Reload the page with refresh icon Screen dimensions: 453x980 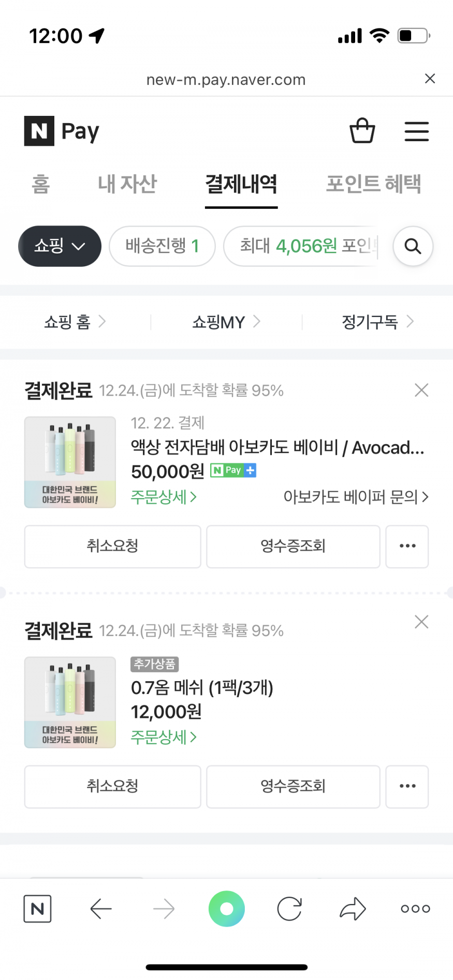[x=289, y=909]
